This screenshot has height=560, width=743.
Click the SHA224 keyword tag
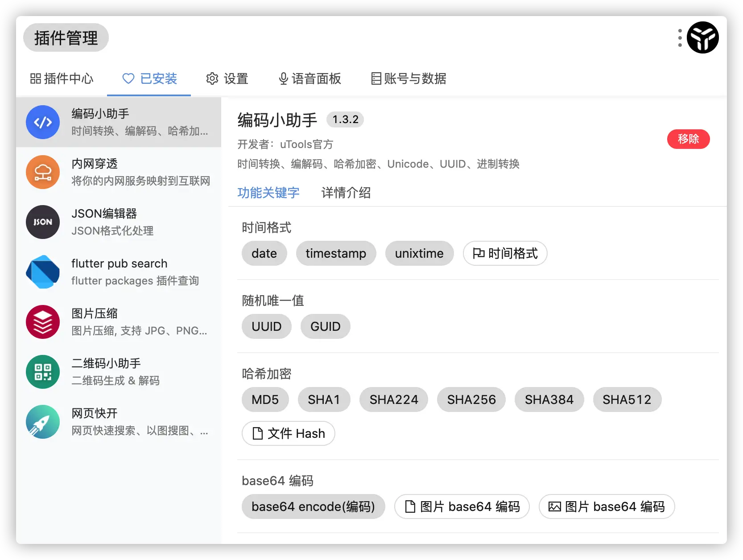click(x=394, y=399)
